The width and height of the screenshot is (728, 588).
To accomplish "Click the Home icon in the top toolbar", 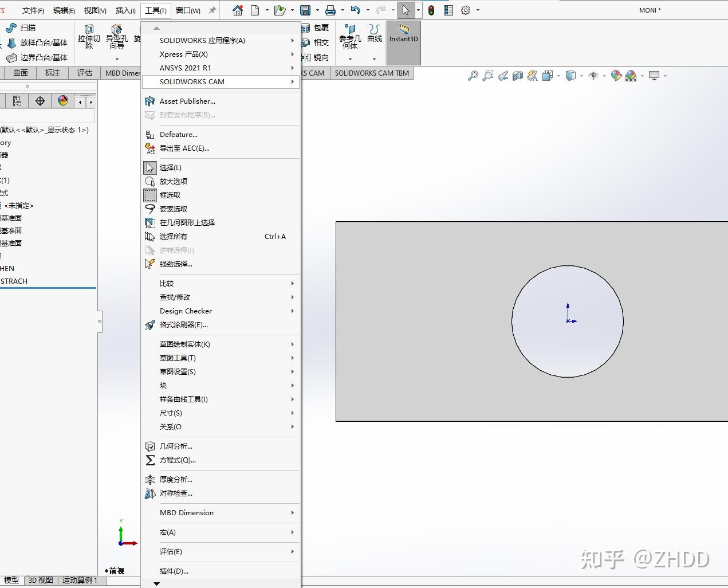I will click(x=238, y=10).
